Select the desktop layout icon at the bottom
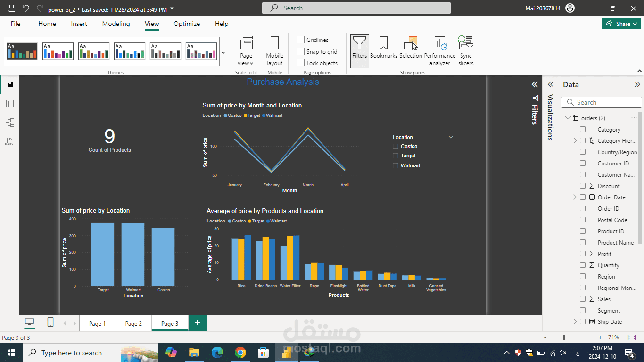The width and height of the screenshot is (644, 362). click(30, 322)
